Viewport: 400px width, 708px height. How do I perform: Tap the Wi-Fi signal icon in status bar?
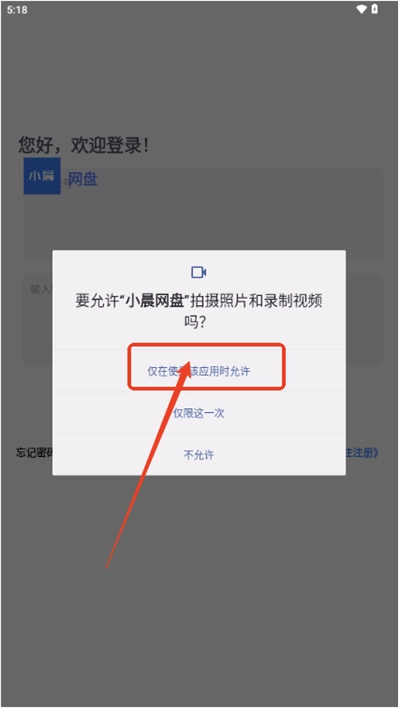(361, 9)
